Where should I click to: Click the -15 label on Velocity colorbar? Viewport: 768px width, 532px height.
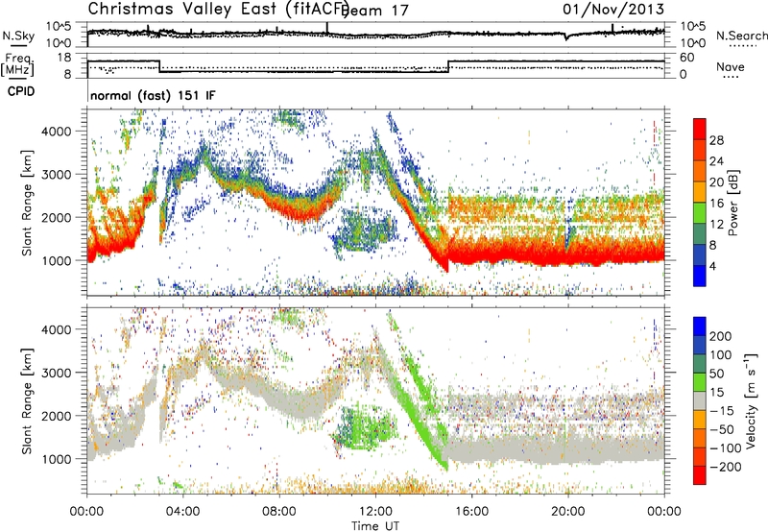click(722, 411)
